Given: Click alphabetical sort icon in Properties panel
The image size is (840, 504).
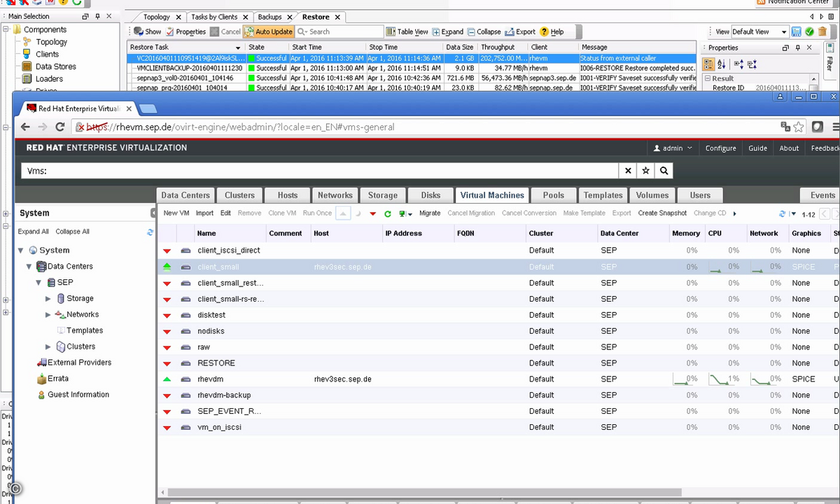Looking at the screenshot, I should tap(722, 64).
